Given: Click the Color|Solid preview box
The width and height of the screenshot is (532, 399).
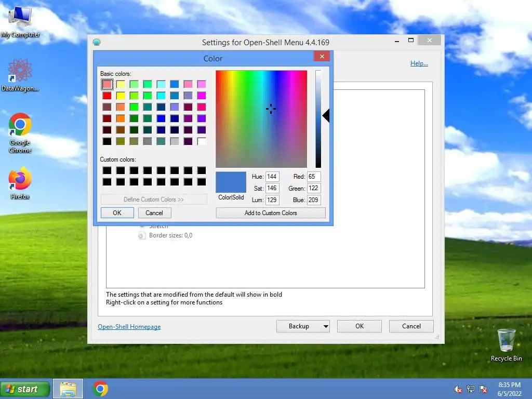Looking at the screenshot, I should click(x=231, y=182).
